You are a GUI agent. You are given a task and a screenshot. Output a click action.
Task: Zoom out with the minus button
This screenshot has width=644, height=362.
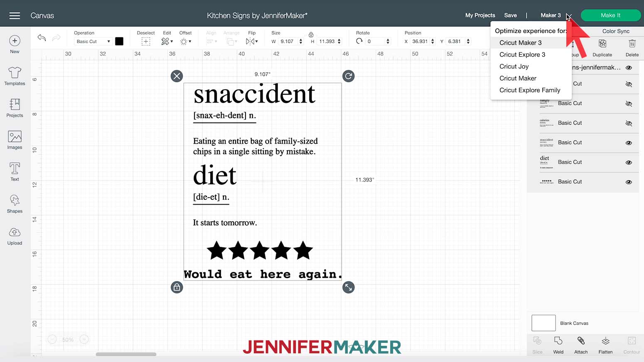click(x=52, y=340)
